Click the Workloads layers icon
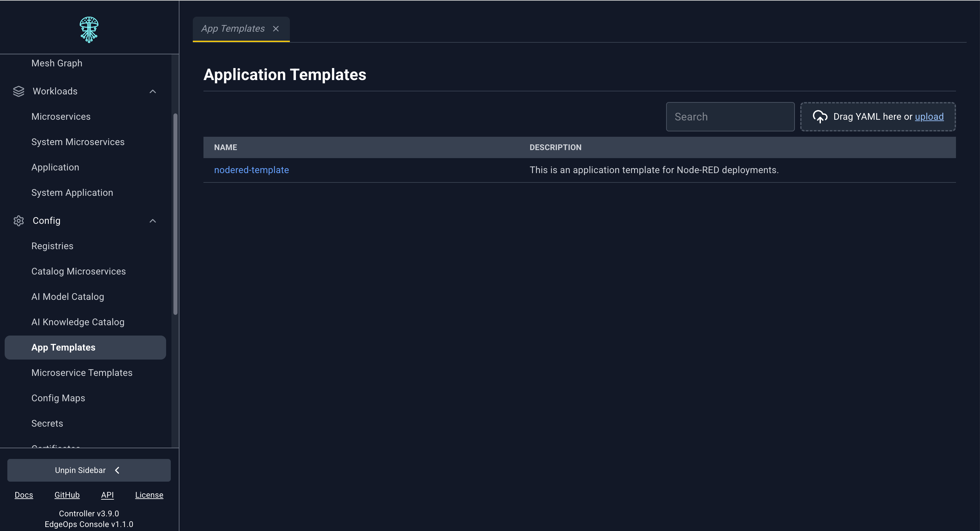Screen dimensions: 980x531 (19, 91)
